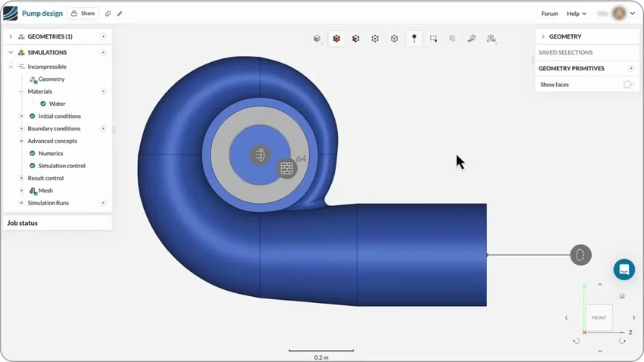The width and height of the screenshot is (644, 362).
Task: Click the pencil edit project name icon
Action: coord(120,14)
